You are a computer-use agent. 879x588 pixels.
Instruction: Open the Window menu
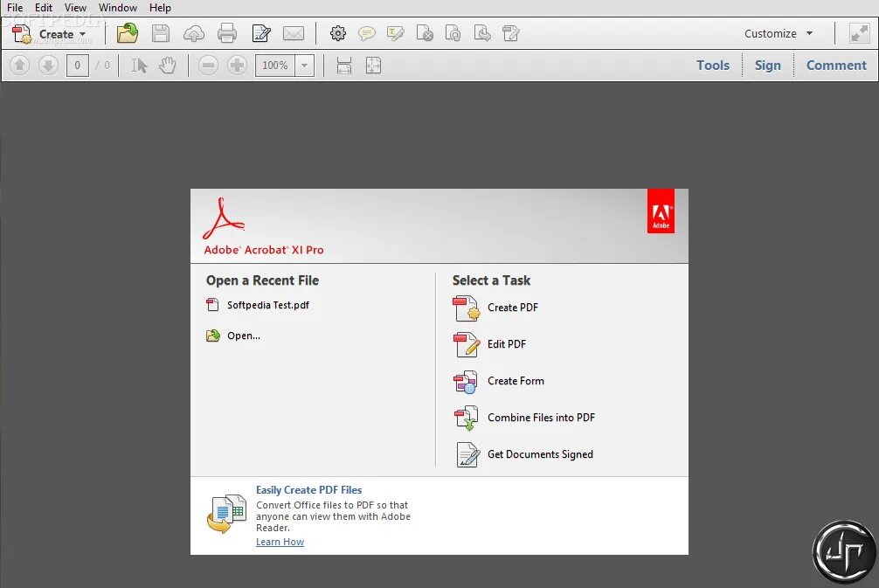[118, 8]
